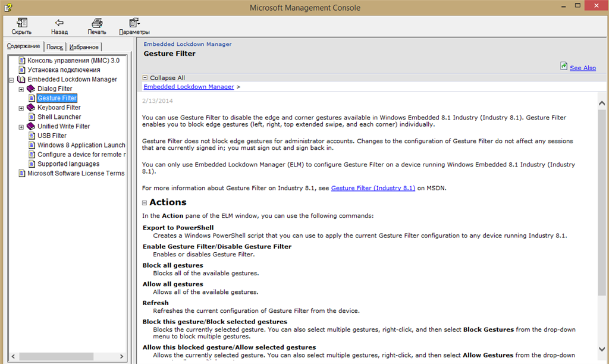Click the Скрыть (Hide) toolbar icon
Screen dimensions: 609x364
pyautogui.click(x=22, y=23)
